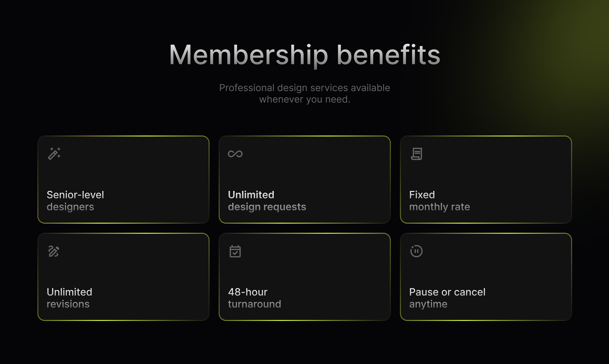Click the magic wand sparkle icon
The width and height of the screenshot is (609, 364).
(54, 154)
